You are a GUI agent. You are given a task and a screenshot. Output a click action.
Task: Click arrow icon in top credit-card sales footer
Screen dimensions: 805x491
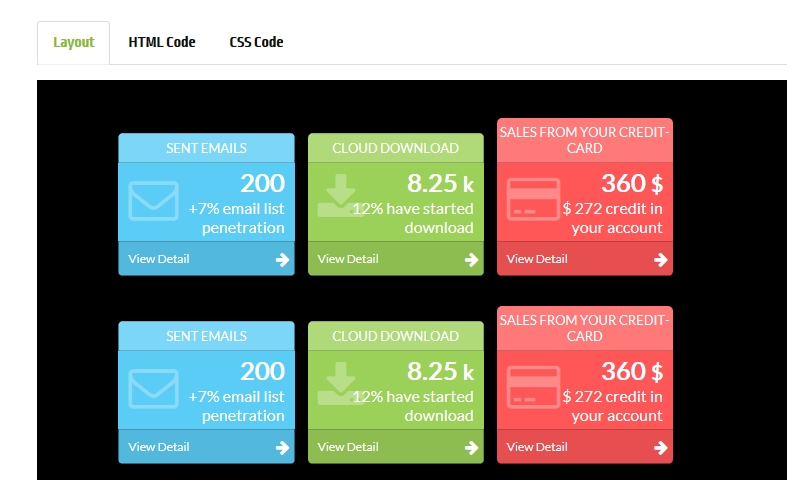660,260
